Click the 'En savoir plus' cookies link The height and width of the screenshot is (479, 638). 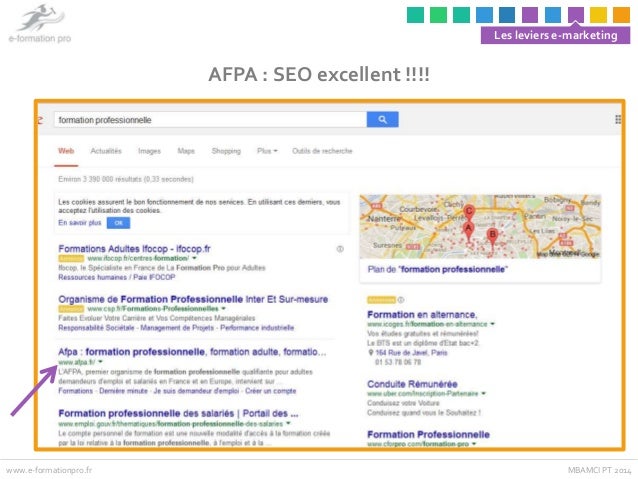[80, 223]
